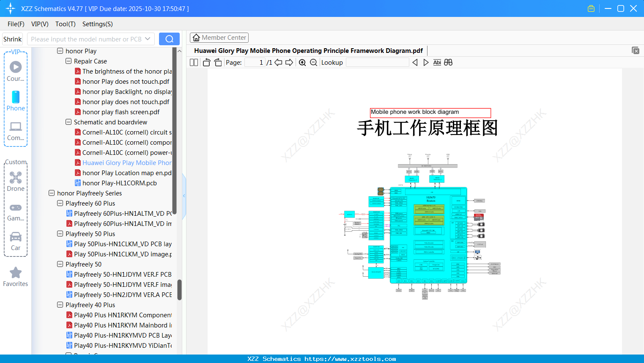Collapse the Repair Case folder
The image size is (644, 363).
[69, 61]
